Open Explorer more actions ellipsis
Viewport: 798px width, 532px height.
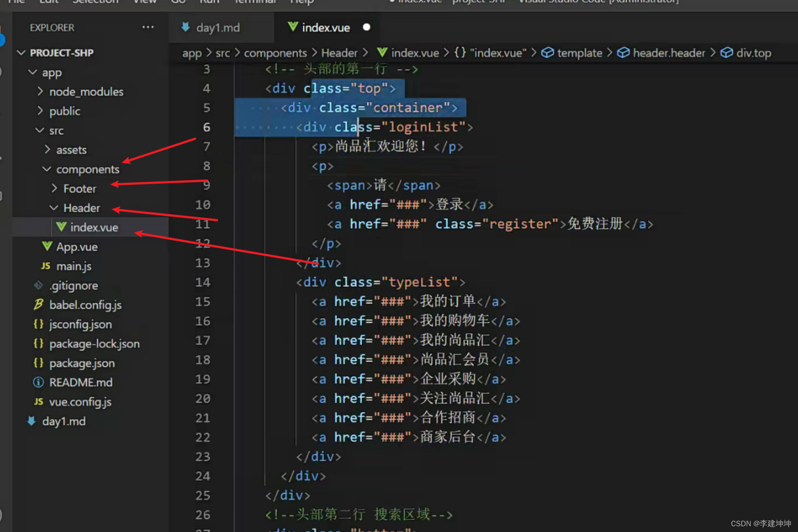click(x=148, y=27)
